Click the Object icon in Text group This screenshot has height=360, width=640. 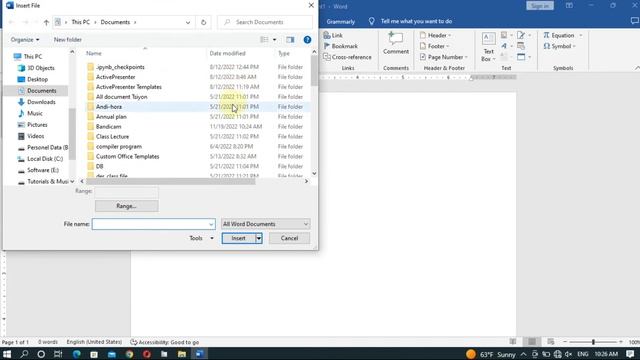click(x=521, y=57)
